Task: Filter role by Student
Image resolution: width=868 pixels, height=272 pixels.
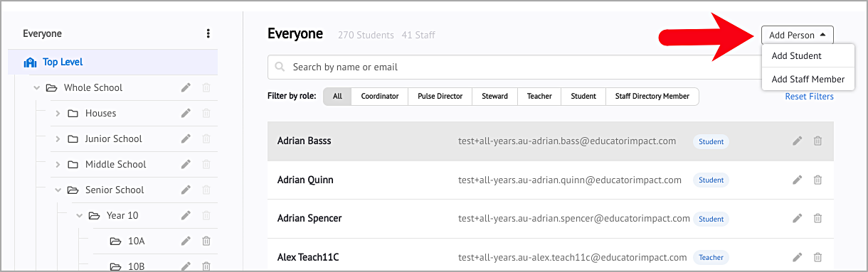Action: (x=583, y=97)
